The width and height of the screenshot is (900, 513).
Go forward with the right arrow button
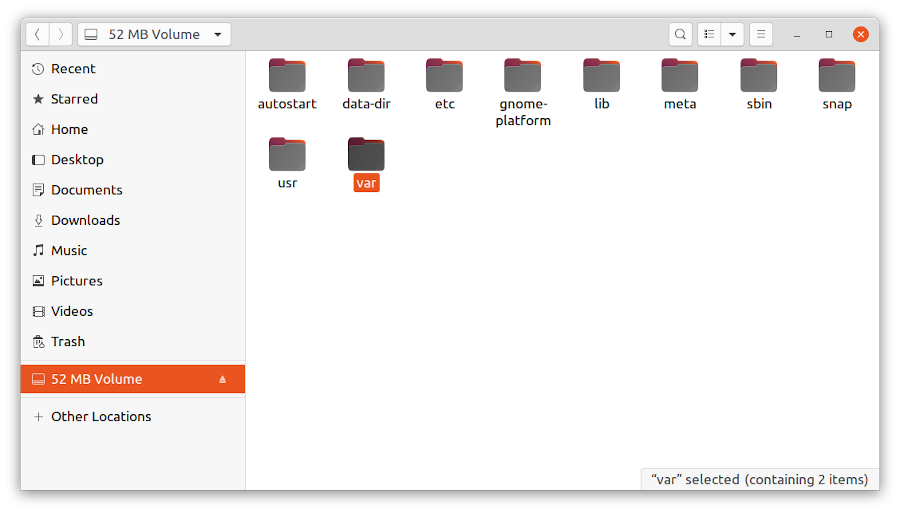[60, 34]
